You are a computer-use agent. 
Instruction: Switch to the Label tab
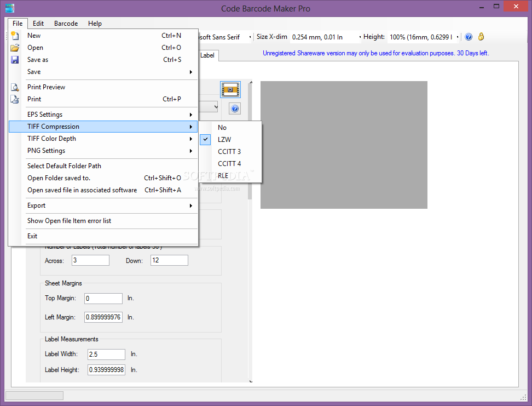point(207,55)
